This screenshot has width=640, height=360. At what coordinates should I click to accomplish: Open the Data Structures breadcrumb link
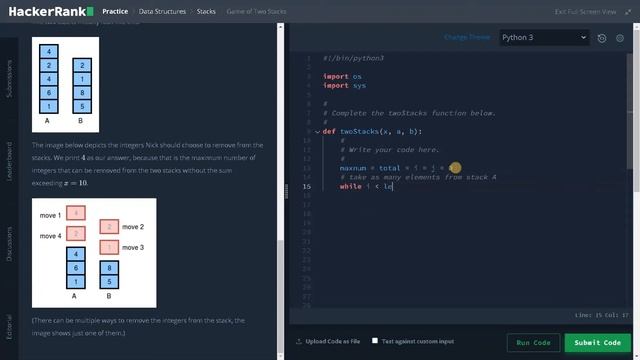click(x=162, y=11)
